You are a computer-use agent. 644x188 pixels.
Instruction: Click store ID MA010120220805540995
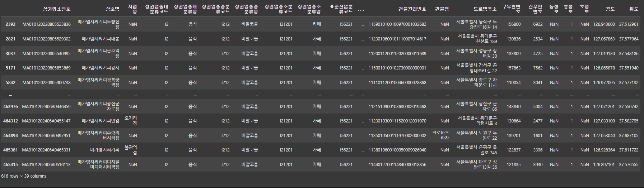[x=46, y=53]
